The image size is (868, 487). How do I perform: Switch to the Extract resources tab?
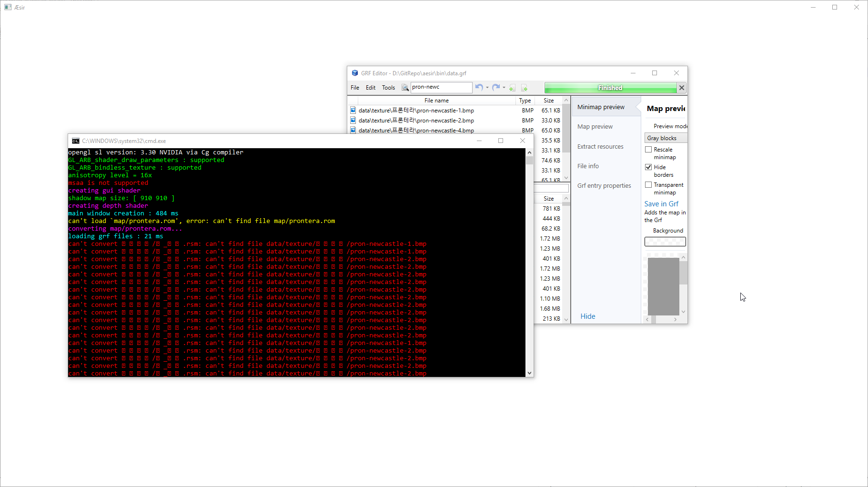600,146
